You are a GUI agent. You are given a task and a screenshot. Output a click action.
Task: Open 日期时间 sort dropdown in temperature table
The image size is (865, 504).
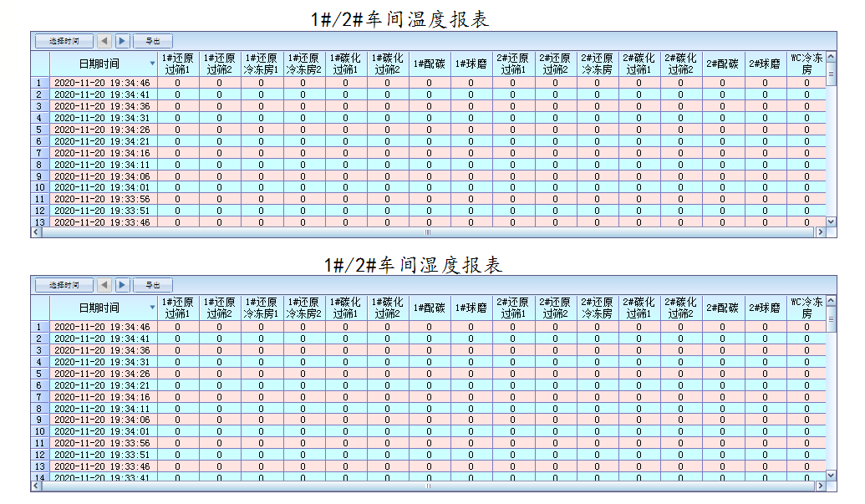[152, 64]
